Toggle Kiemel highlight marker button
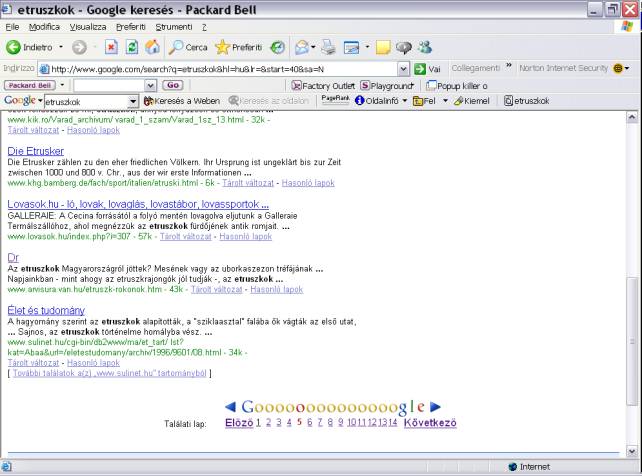The width and height of the screenshot is (642, 476). 472,101
